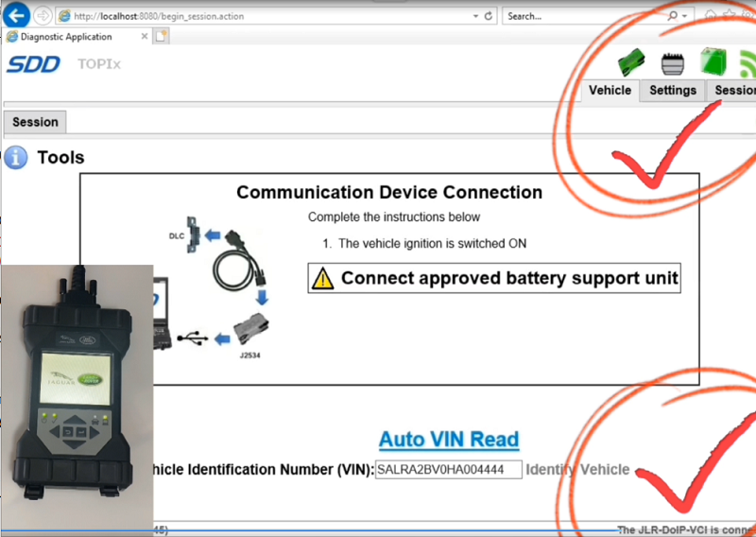
Task: Click the Tools heading text
Action: [x=60, y=157]
